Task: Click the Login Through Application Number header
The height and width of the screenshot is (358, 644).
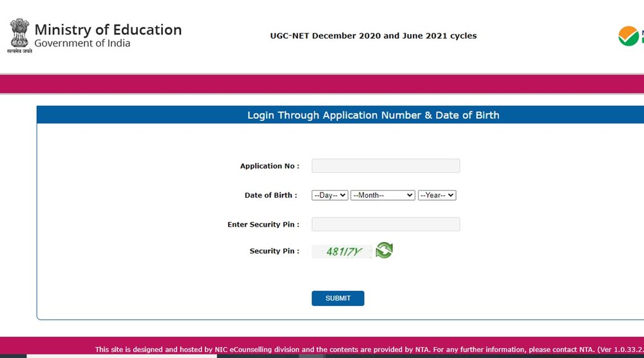Action: click(374, 115)
